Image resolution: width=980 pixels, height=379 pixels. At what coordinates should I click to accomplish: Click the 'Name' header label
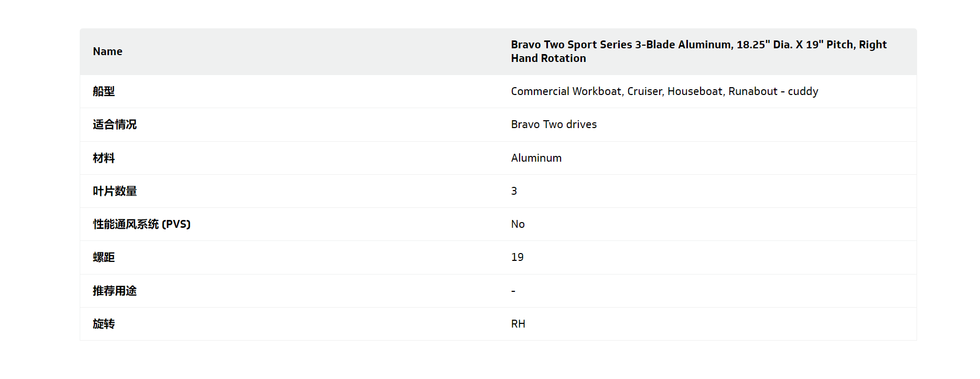[x=107, y=51]
